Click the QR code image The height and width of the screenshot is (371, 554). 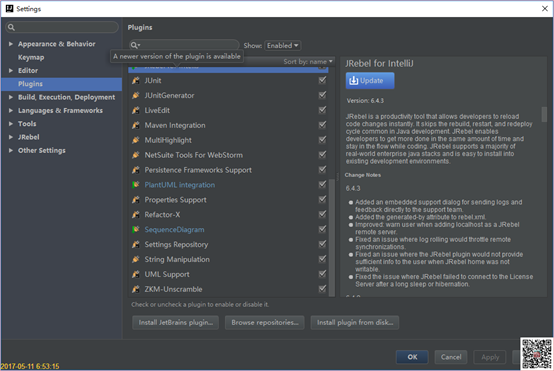tap(537, 354)
